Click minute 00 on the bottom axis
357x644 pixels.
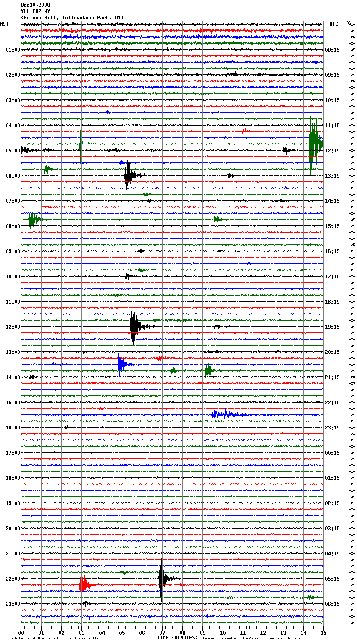[x=21, y=633]
